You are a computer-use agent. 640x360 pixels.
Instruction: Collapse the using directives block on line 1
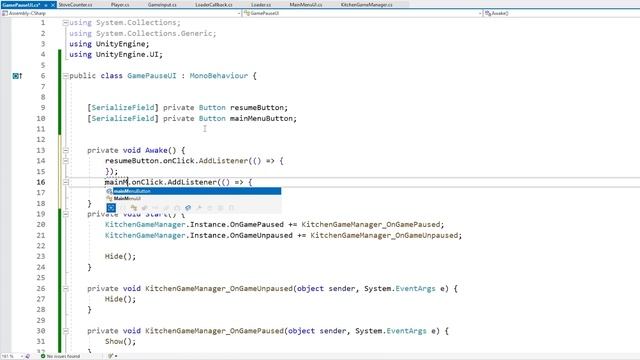[x=65, y=23]
